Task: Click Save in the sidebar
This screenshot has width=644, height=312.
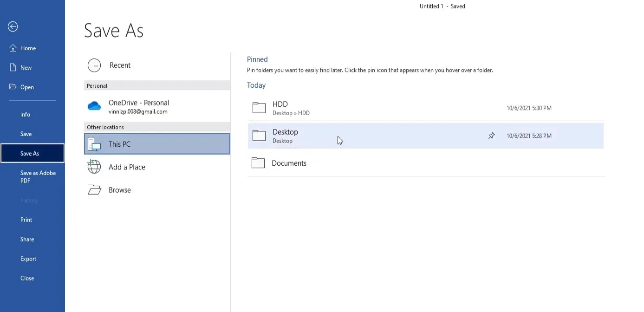Action: (26, 134)
